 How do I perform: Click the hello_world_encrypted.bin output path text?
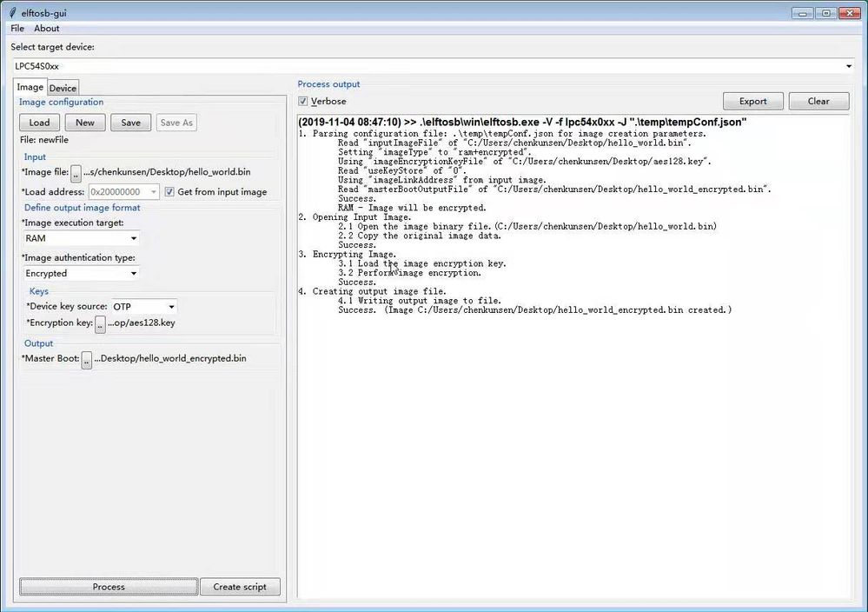tap(170, 358)
